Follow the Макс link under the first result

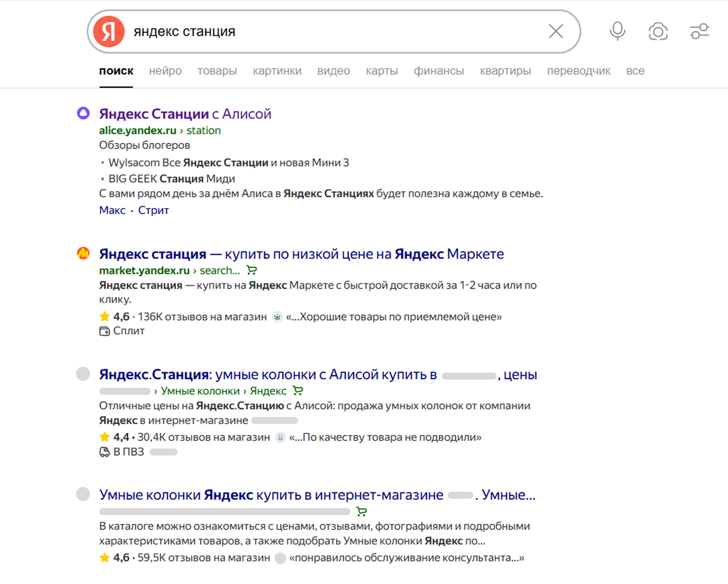coord(112,210)
